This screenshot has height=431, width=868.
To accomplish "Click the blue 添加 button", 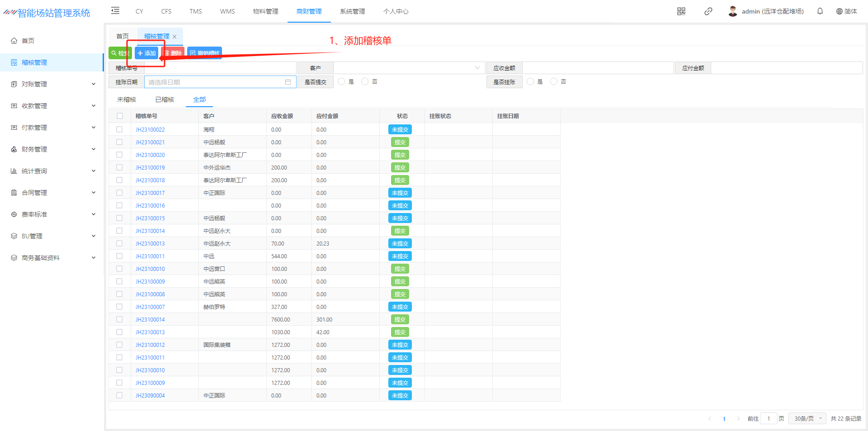I will (147, 53).
